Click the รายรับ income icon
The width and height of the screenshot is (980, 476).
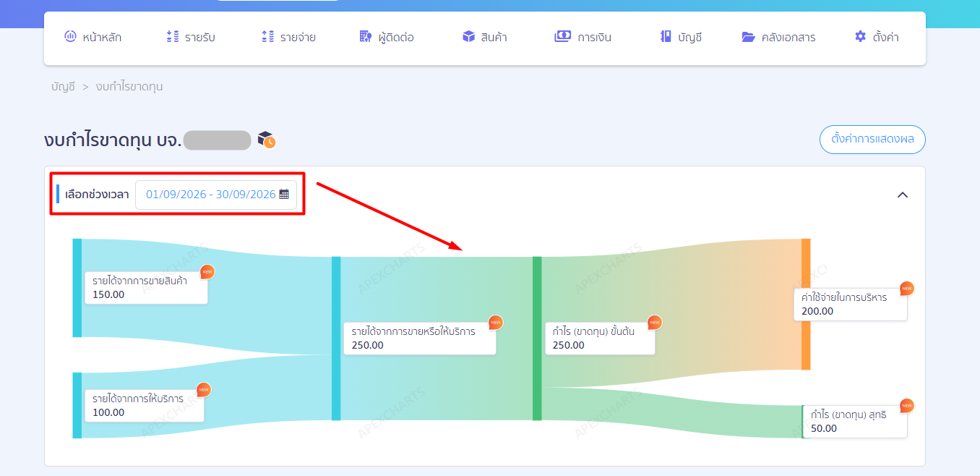[172, 37]
